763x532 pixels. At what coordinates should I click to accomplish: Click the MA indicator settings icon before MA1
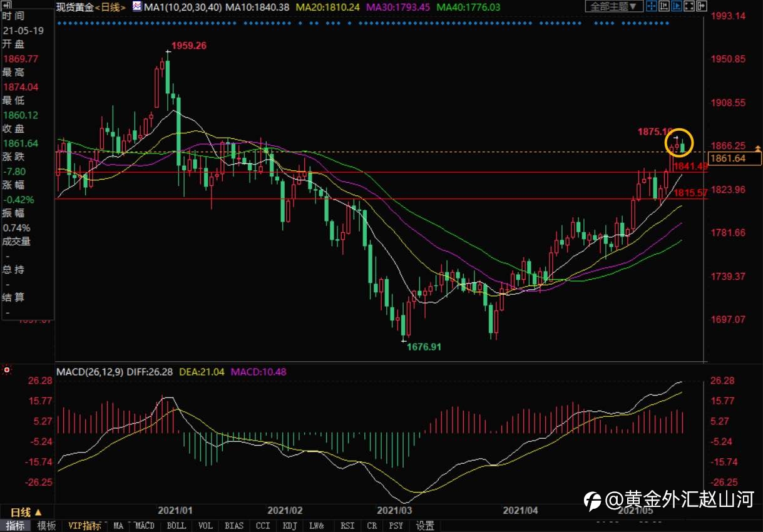tap(136, 6)
